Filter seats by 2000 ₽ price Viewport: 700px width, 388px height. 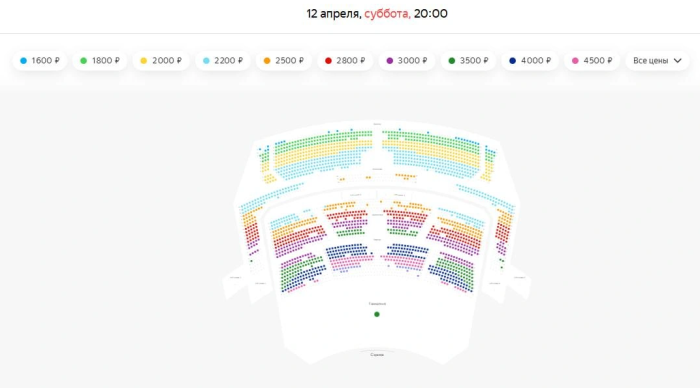(x=161, y=61)
